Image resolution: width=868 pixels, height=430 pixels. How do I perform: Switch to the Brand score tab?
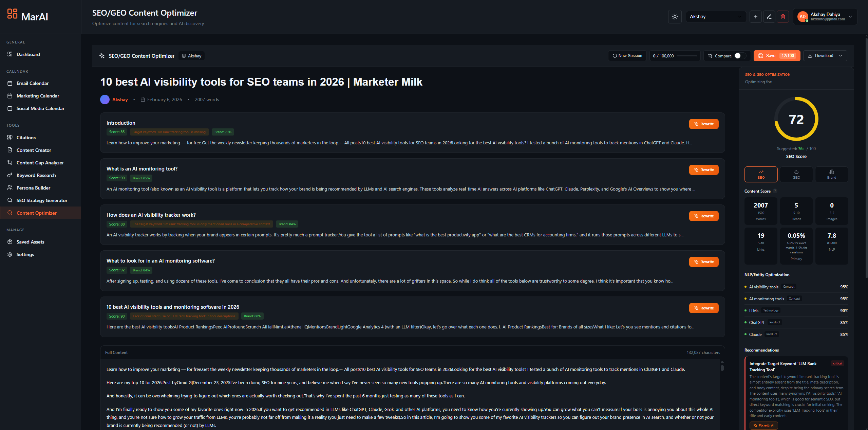[x=831, y=174]
